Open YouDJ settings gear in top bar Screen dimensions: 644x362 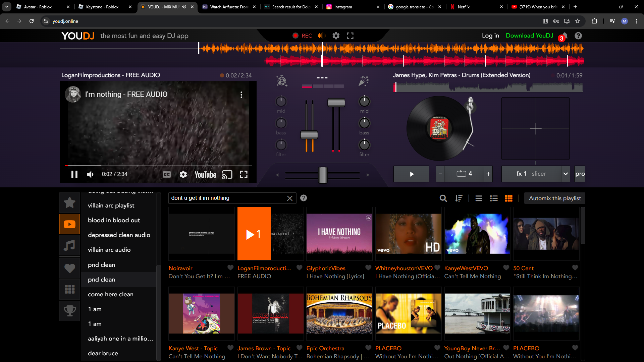click(x=336, y=36)
